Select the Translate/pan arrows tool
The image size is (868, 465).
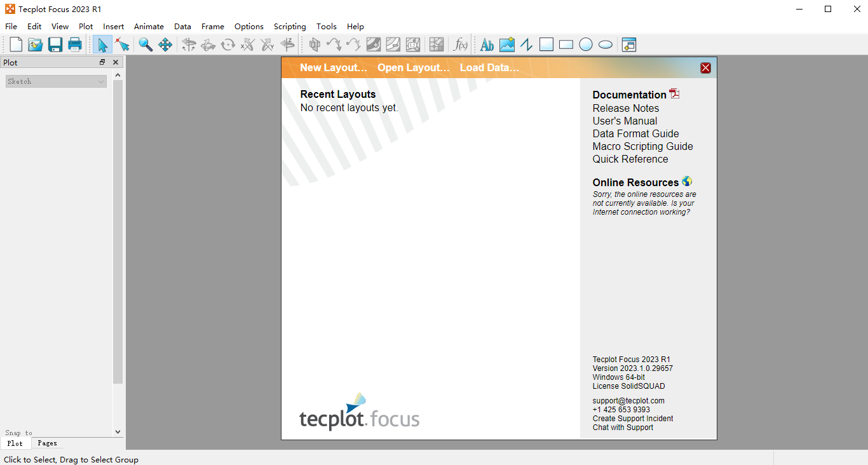point(165,44)
